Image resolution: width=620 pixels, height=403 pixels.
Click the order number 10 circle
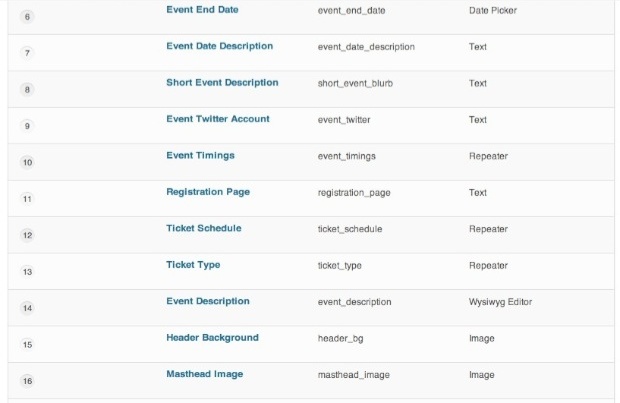click(27, 162)
